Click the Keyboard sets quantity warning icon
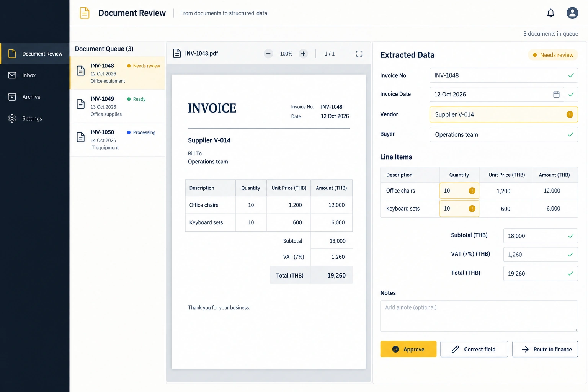 pyautogui.click(x=472, y=209)
